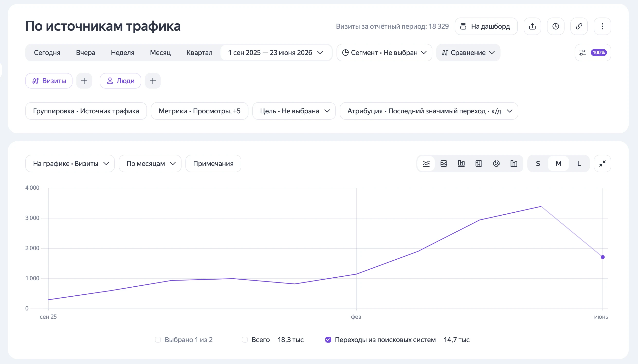Open the По месяцам grouping dropdown
638x364 pixels.
150,164
